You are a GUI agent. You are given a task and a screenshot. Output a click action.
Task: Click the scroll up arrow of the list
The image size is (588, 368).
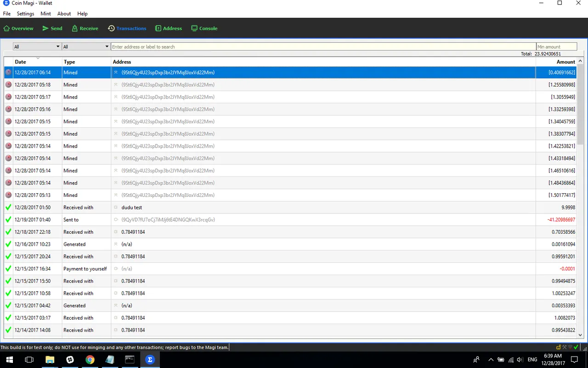tap(580, 61)
